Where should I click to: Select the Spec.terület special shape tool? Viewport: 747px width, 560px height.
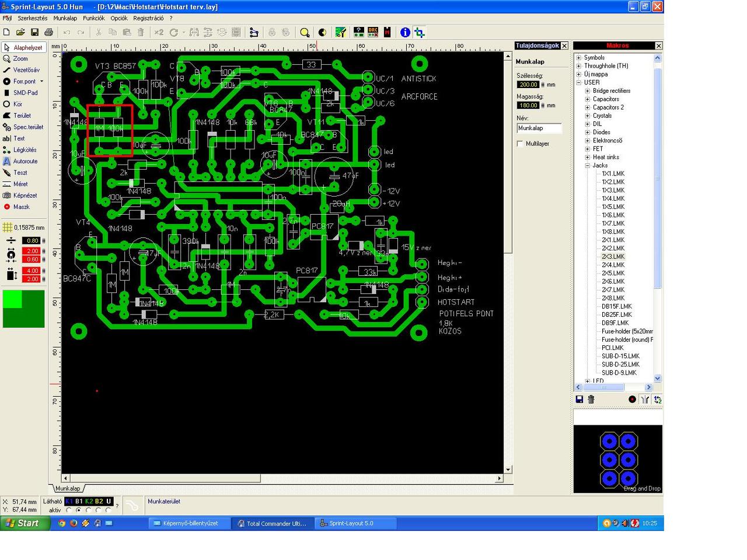23,127
